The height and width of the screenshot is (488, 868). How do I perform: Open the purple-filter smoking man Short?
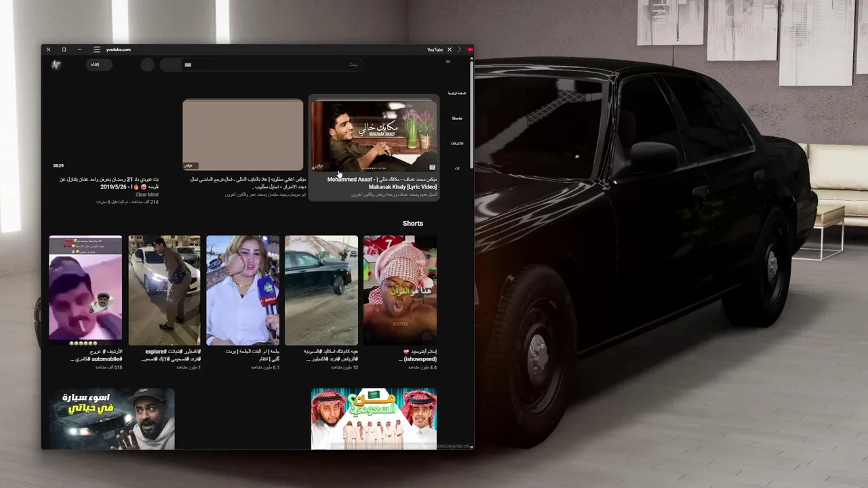pyautogui.click(x=85, y=290)
